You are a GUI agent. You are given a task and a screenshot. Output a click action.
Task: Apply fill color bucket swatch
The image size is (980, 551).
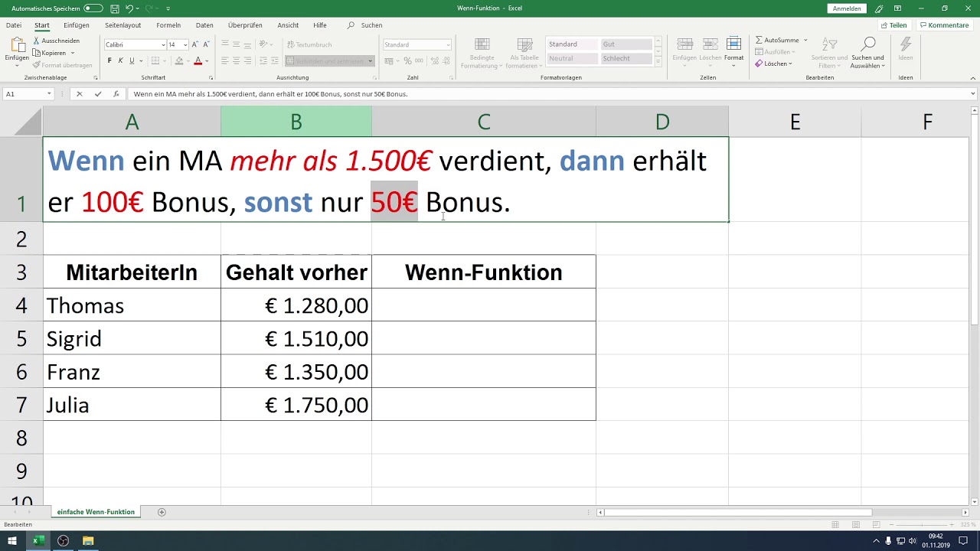point(179,60)
